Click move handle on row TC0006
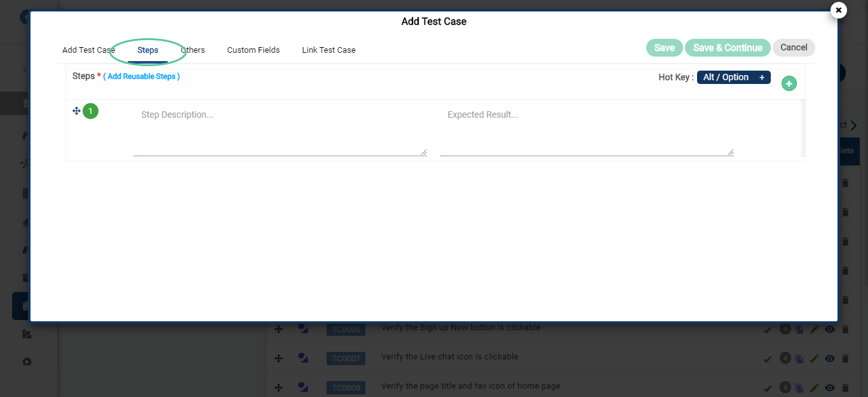This screenshot has height=397, width=868. coord(278,329)
